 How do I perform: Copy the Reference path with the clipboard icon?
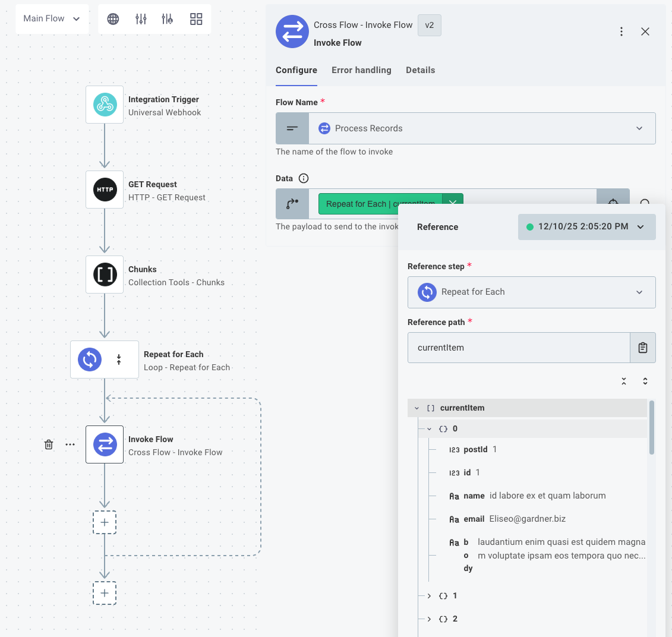(x=643, y=348)
